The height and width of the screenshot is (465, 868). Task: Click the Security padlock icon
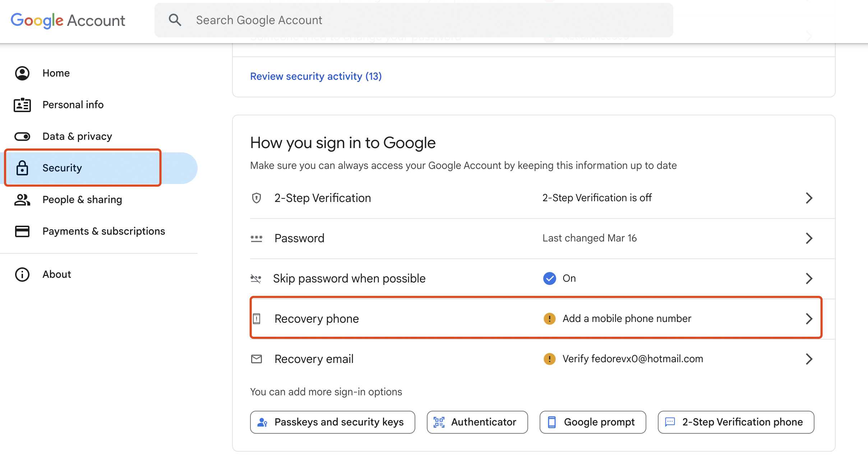[22, 168]
